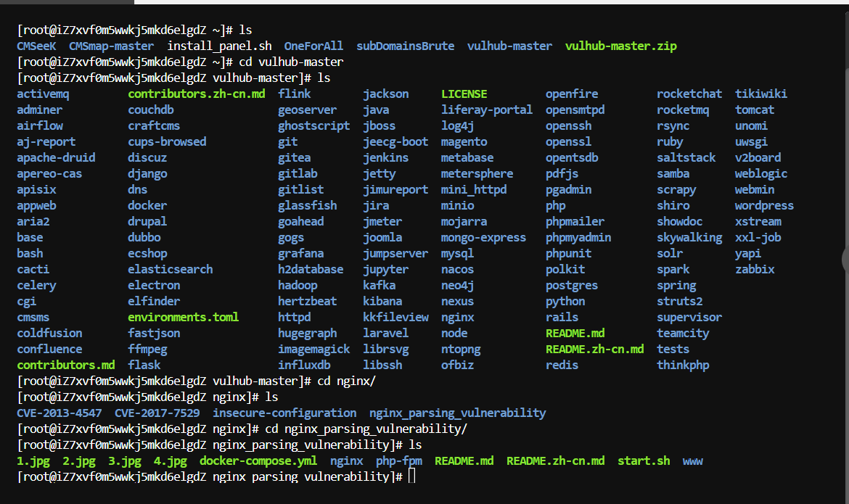
Task: Select the weblogic directory name
Action: 760,174
